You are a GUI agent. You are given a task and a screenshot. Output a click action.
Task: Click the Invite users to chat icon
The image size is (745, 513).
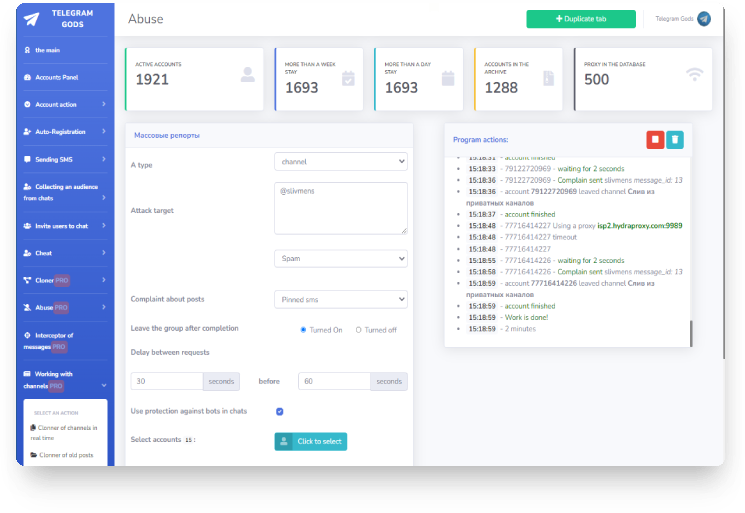pyautogui.click(x=27, y=226)
